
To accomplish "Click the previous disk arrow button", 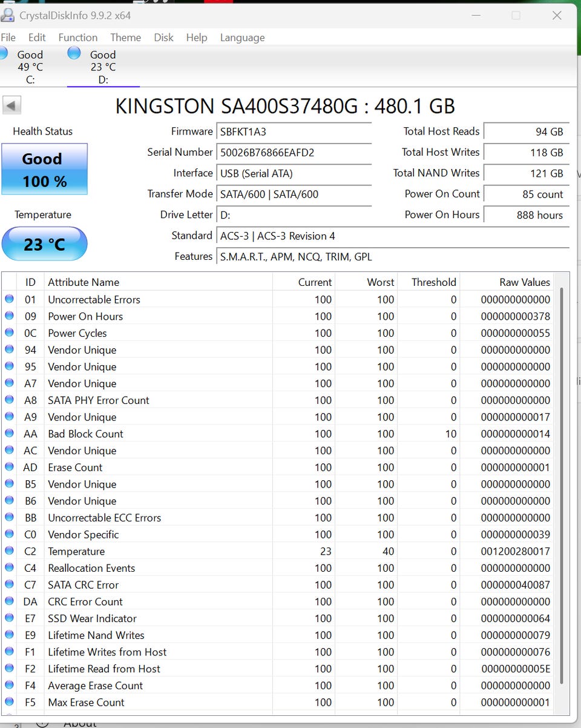I will pyautogui.click(x=12, y=105).
